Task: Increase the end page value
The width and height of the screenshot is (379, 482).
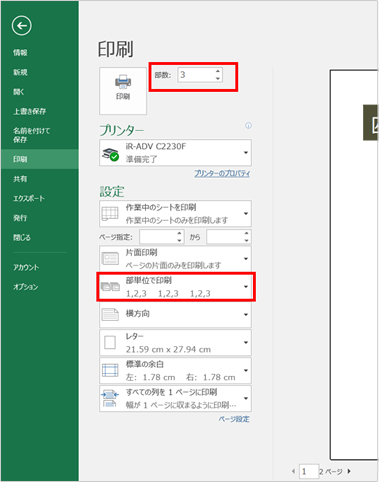Action: [x=246, y=234]
